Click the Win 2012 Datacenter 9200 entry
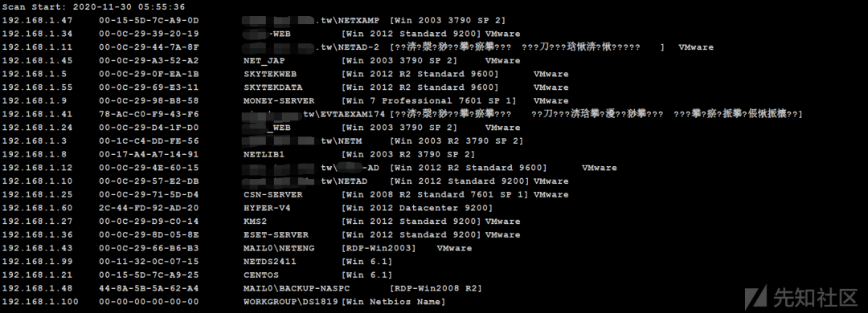This screenshot has height=313, width=868. pos(417,208)
